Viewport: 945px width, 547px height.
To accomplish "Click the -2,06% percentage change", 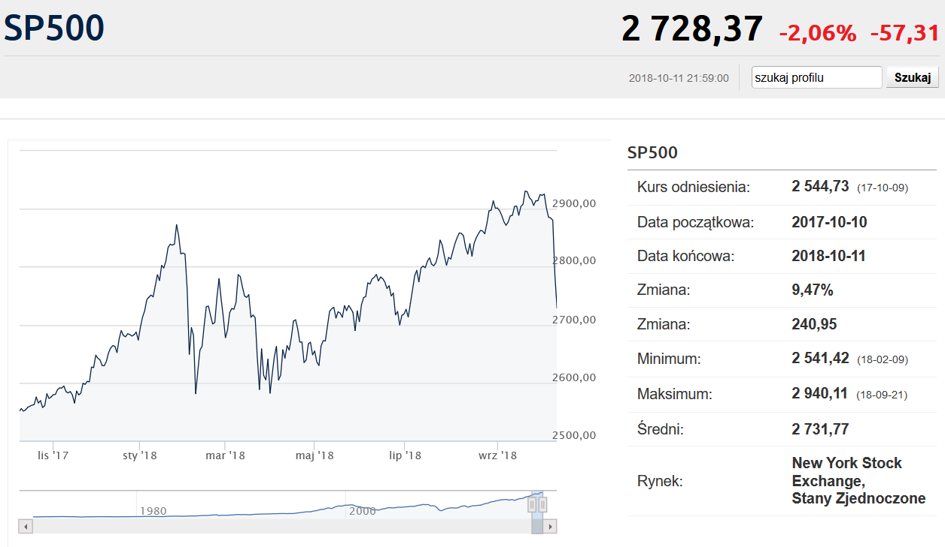I will 817,33.
